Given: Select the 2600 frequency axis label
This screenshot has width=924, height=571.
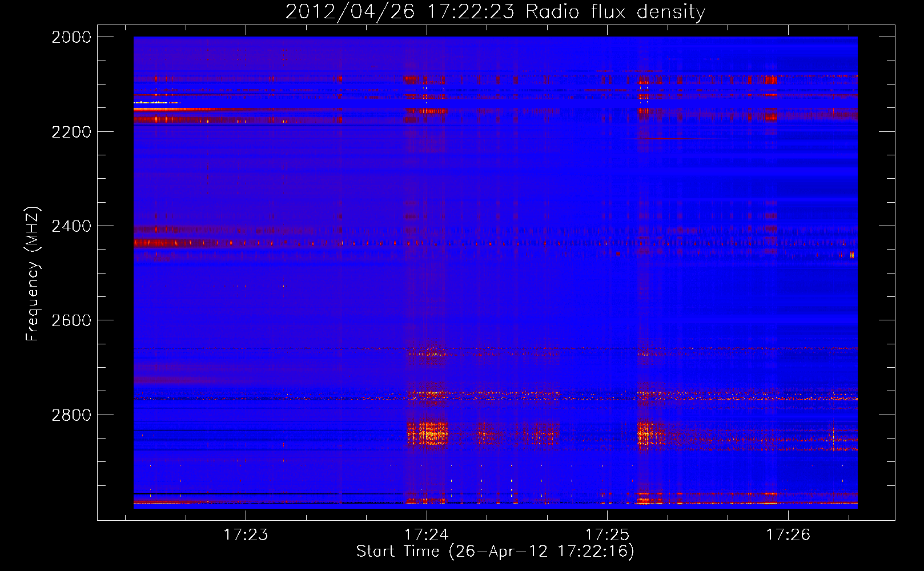Looking at the screenshot, I should (x=71, y=320).
